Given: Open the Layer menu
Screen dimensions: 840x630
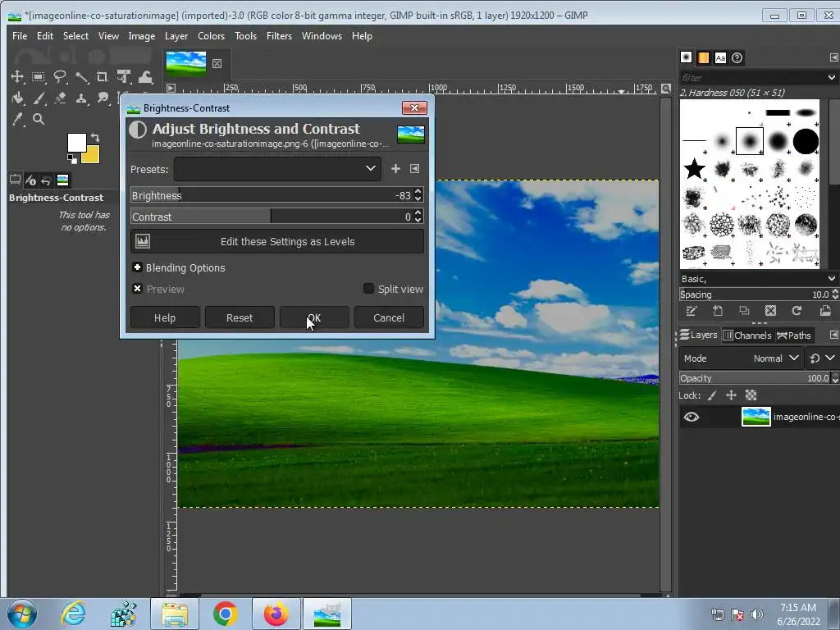Looking at the screenshot, I should (x=176, y=36).
